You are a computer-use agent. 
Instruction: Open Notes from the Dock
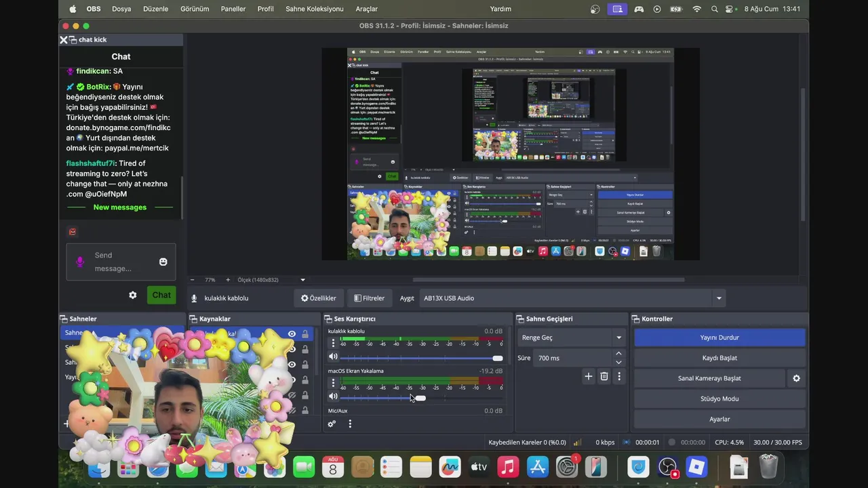click(420, 467)
